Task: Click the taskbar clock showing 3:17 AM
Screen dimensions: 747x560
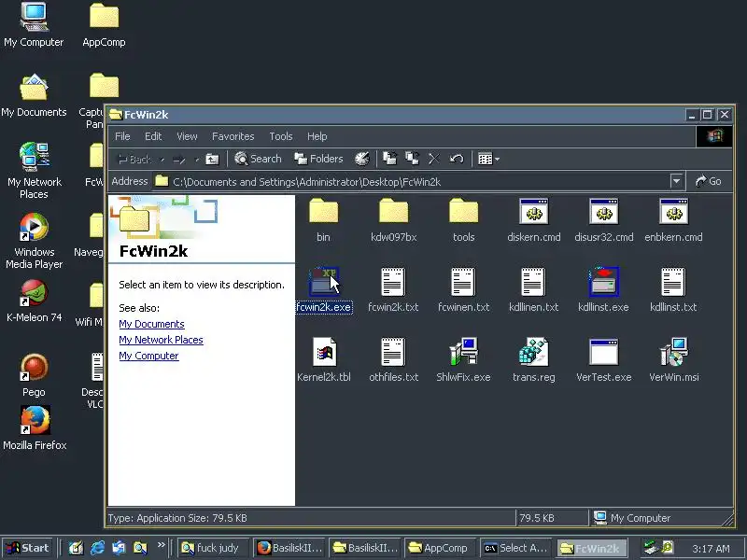Action: tap(711, 549)
